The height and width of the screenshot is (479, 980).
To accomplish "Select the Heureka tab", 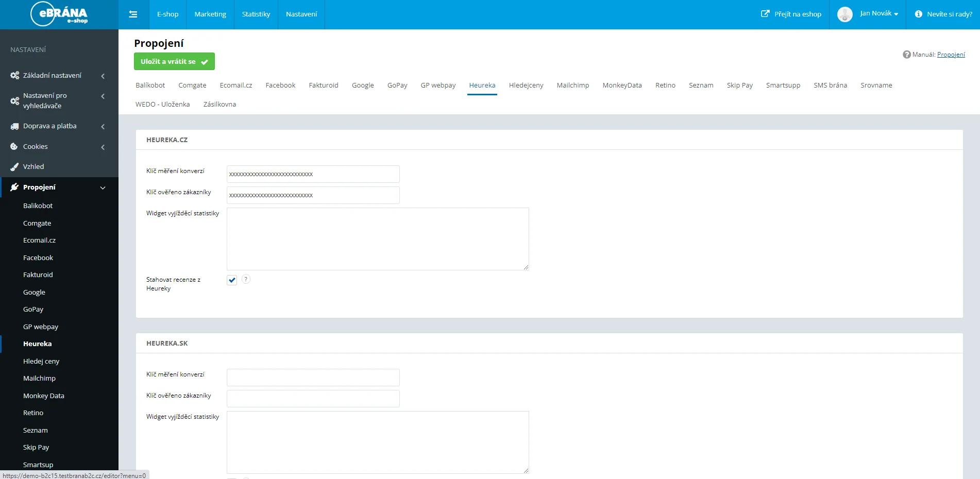I will click(482, 85).
